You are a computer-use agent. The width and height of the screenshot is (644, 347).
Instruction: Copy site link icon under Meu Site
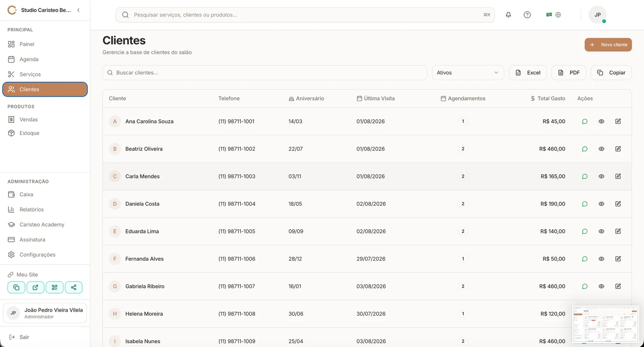[16, 288]
